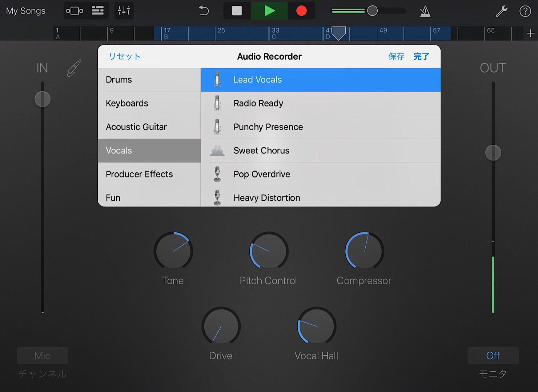Click the Sweet Chorus group icon
This screenshot has height=392, width=538.
coord(217,151)
